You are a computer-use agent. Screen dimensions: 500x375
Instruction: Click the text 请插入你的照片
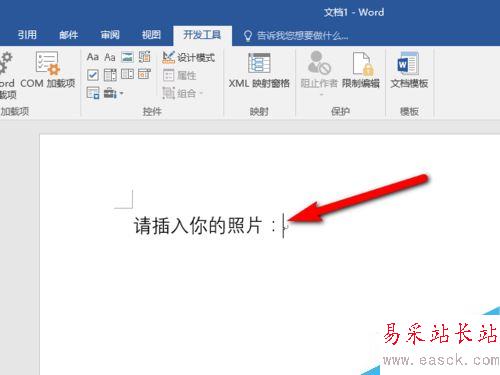[x=198, y=226]
